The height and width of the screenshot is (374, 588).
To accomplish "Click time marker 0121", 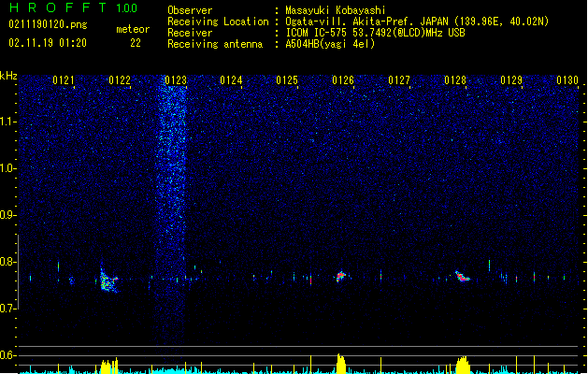I will [x=64, y=80].
